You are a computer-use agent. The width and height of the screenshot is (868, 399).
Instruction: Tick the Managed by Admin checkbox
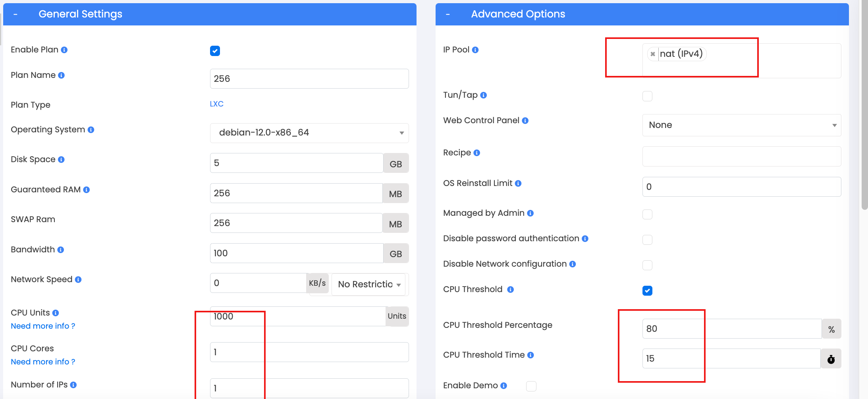[647, 214]
